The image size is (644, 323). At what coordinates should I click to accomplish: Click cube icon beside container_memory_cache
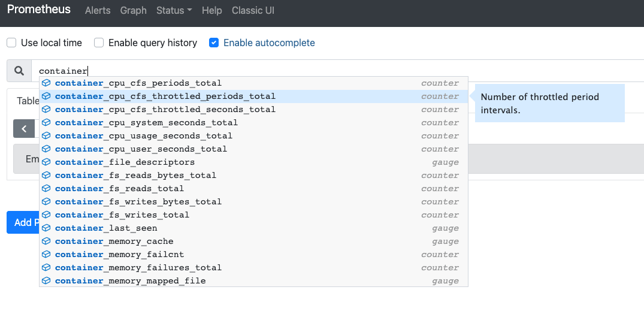(x=46, y=241)
